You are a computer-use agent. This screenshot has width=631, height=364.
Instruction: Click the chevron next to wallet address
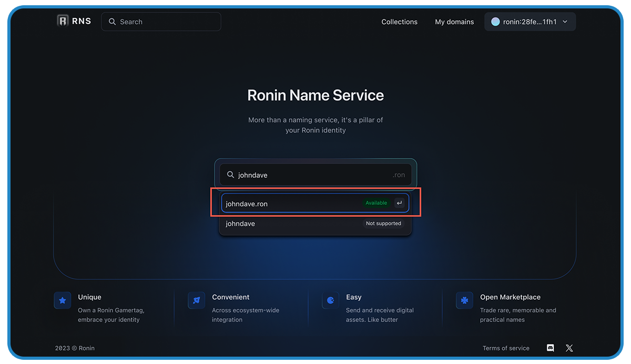pos(565,22)
